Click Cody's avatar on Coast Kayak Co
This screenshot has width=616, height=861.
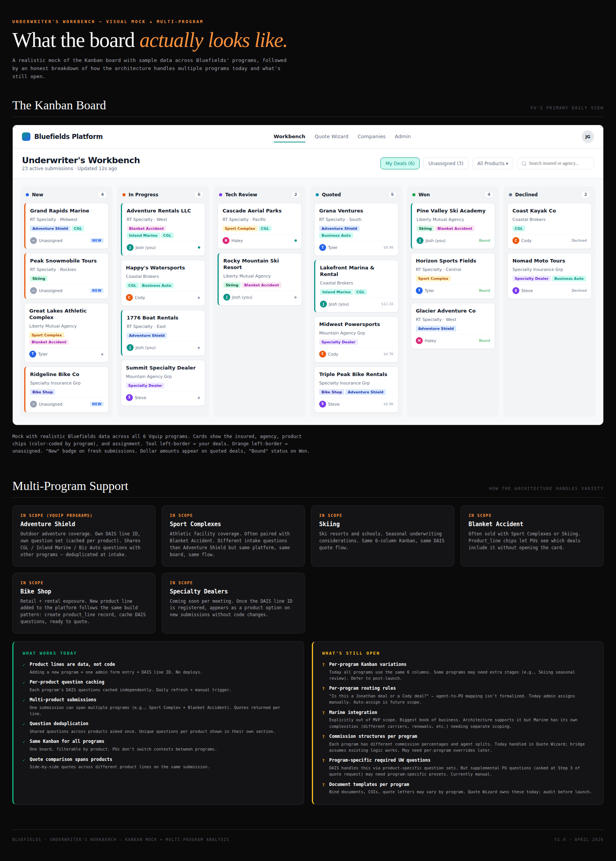[516, 240]
